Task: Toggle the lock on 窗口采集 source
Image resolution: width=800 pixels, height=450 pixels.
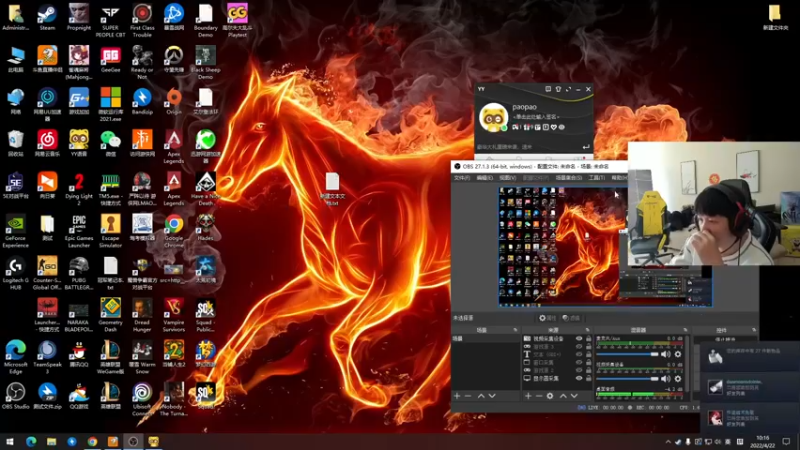Action: (588, 362)
